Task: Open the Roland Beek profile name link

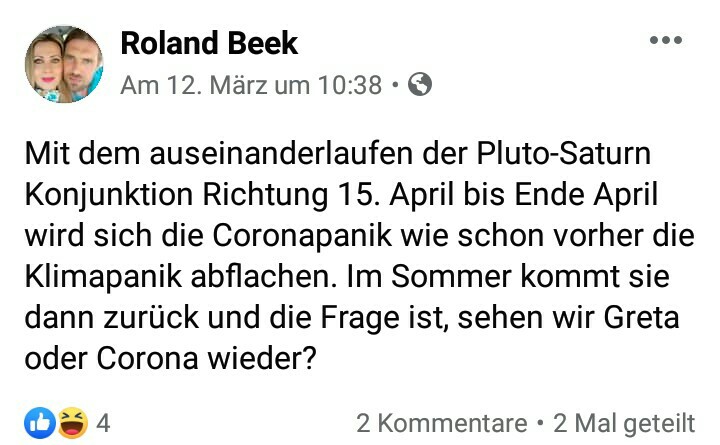Action: pos(208,43)
